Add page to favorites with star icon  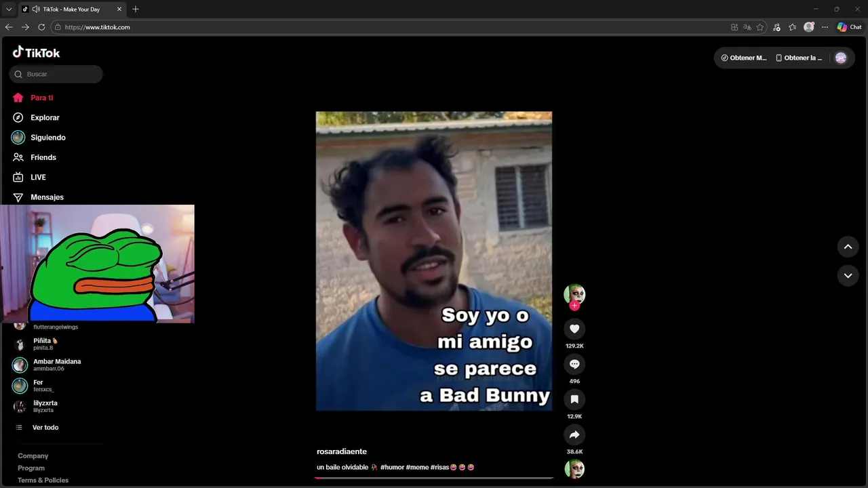760,27
